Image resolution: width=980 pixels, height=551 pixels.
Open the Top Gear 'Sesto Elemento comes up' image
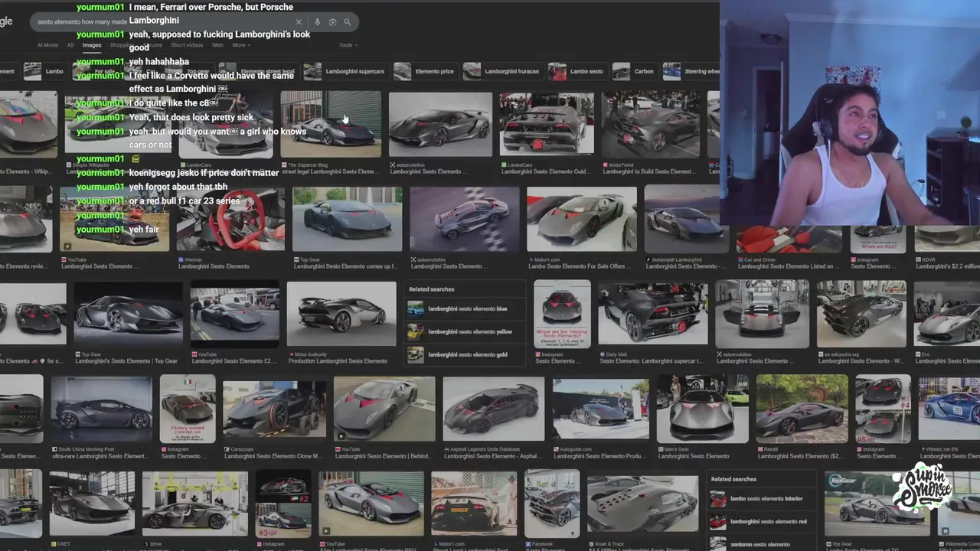[x=347, y=218]
